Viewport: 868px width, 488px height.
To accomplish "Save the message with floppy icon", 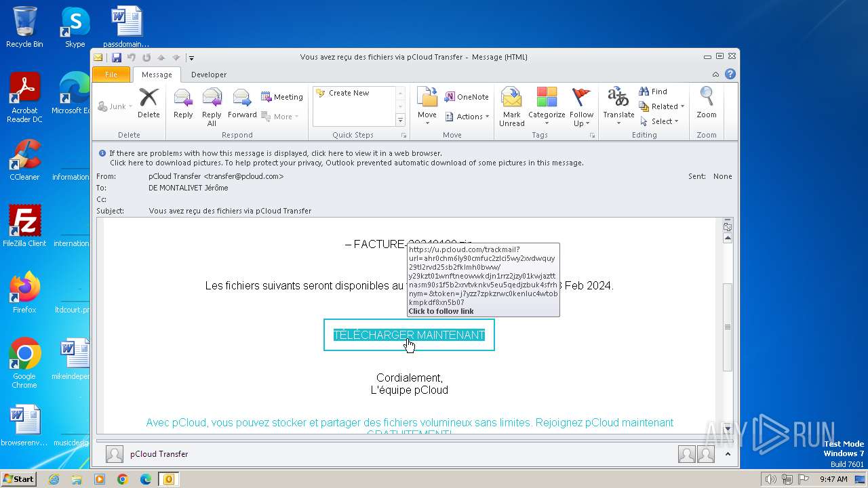I will click(117, 58).
